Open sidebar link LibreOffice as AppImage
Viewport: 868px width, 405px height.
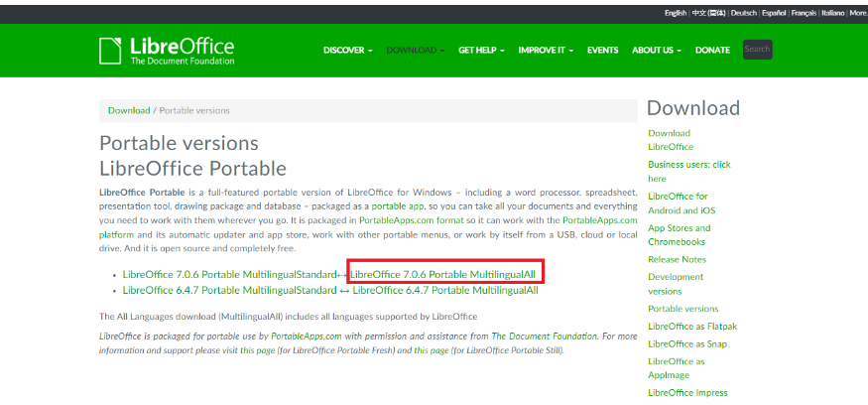click(x=676, y=368)
